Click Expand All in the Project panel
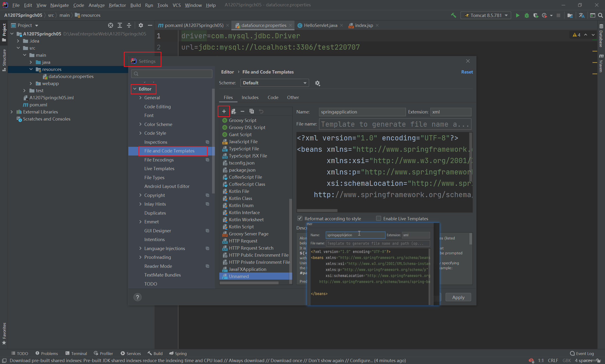The width and height of the screenshot is (605, 364). click(x=120, y=25)
